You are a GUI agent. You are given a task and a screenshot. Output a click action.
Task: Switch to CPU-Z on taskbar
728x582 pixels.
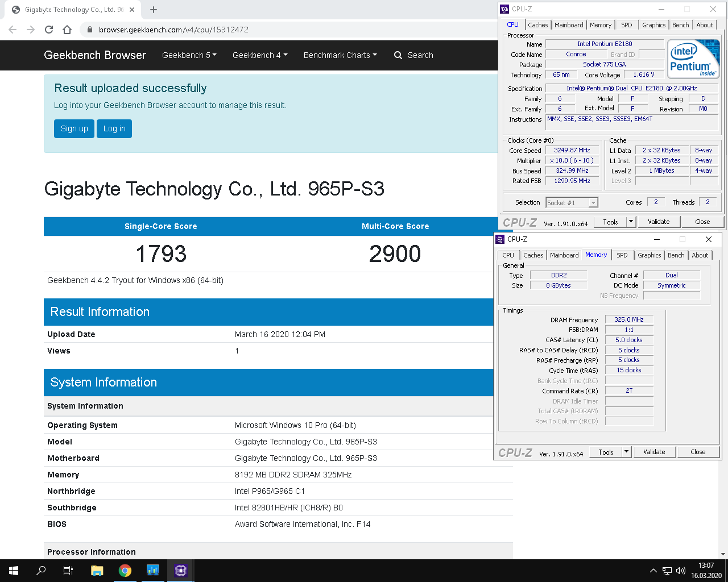click(181, 571)
